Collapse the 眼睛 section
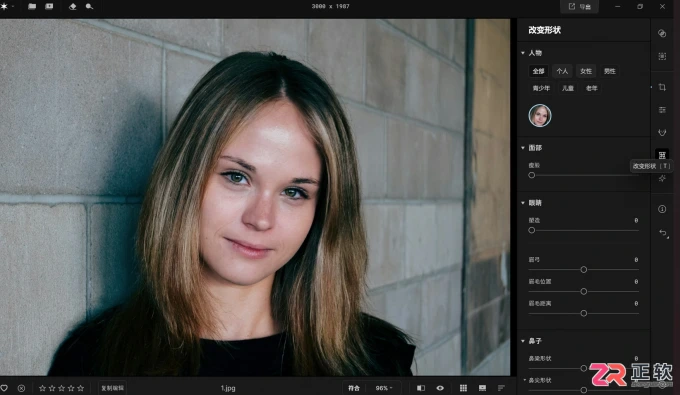680x395 pixels. [523, 203]
